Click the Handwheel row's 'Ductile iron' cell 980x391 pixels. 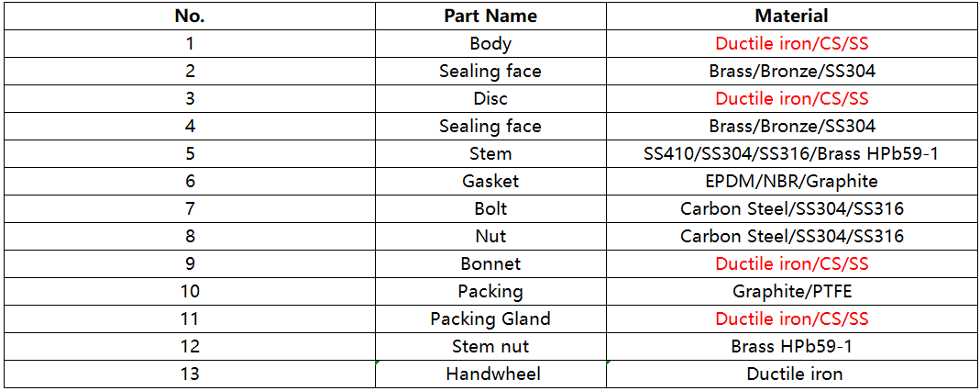point(791,374)
